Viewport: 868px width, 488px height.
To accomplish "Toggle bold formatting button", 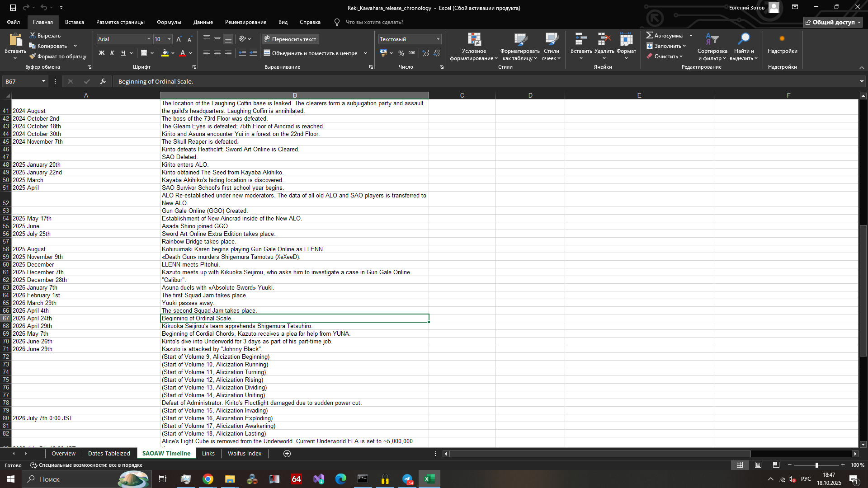I will point(102,53).
